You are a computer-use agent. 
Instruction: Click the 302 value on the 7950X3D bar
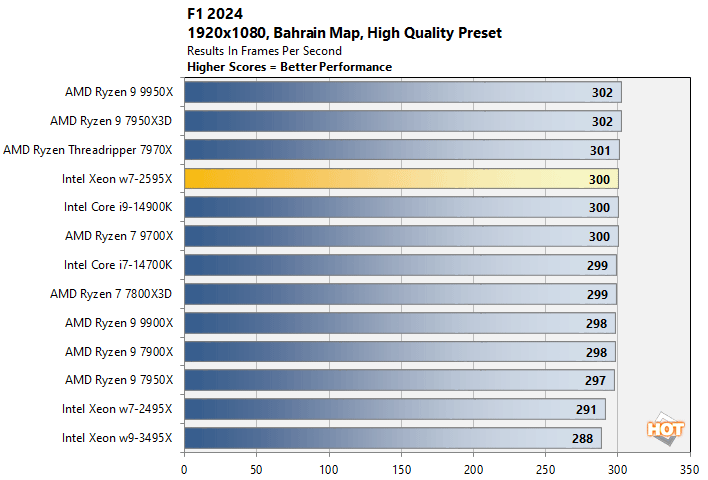(602, 121)
